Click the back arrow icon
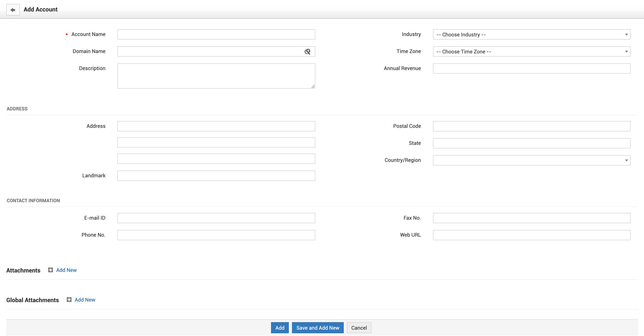Screen dimensions: 644x336 [13, 10]
